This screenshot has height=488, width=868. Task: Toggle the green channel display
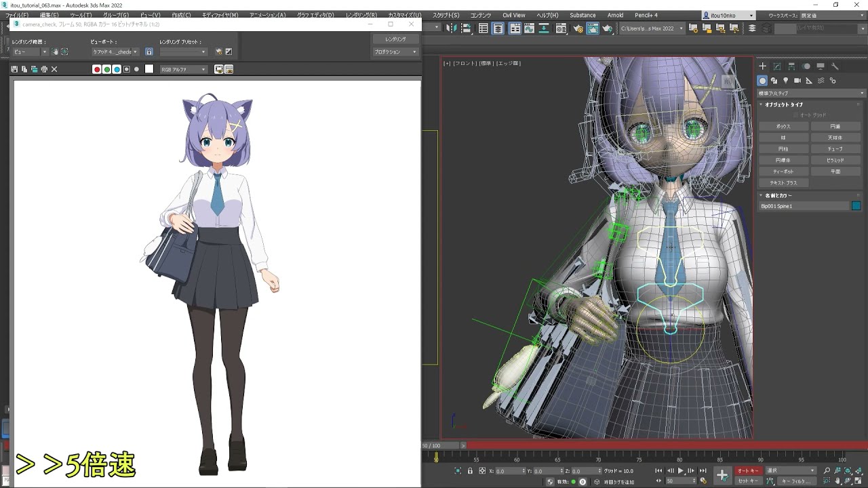tap(106, 69)
